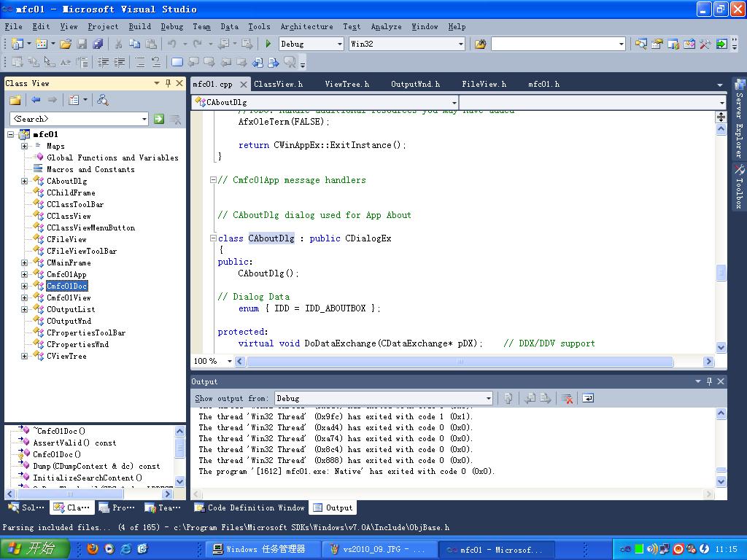Image resolution: width=747 pixels, height=560 pixels.
Task: Expand the CAboutDlg node in Class View
Action: pyautogui.click(x=24, y=181)
